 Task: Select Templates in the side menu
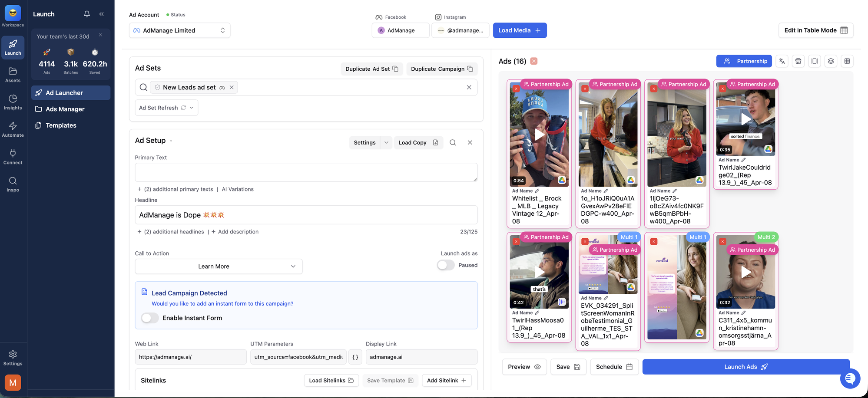(x=71, y=125)
